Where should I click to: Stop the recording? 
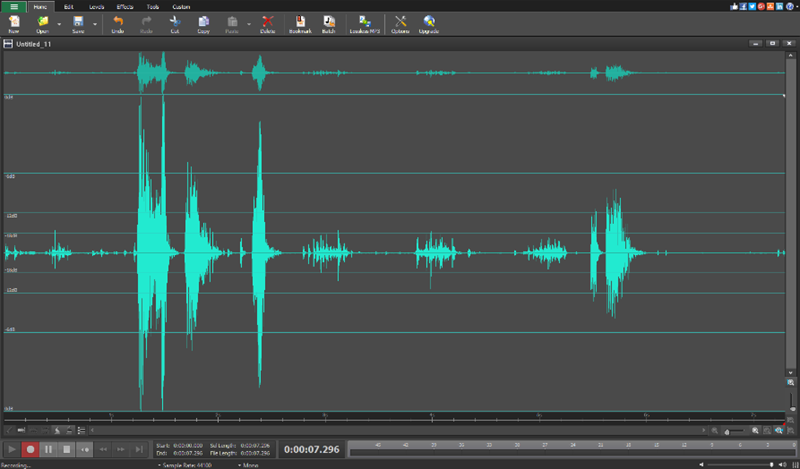point(66,450)
